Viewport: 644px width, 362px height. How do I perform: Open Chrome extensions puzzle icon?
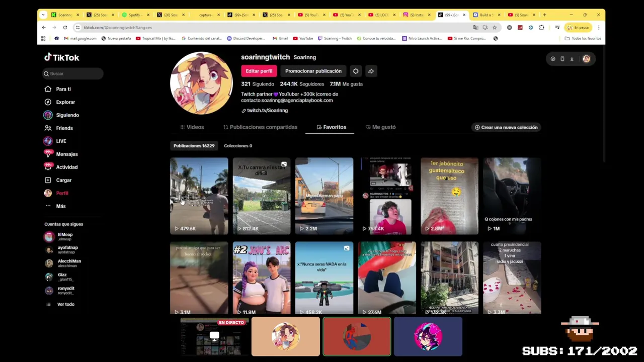pyautogui.click(x=541, y=28)
